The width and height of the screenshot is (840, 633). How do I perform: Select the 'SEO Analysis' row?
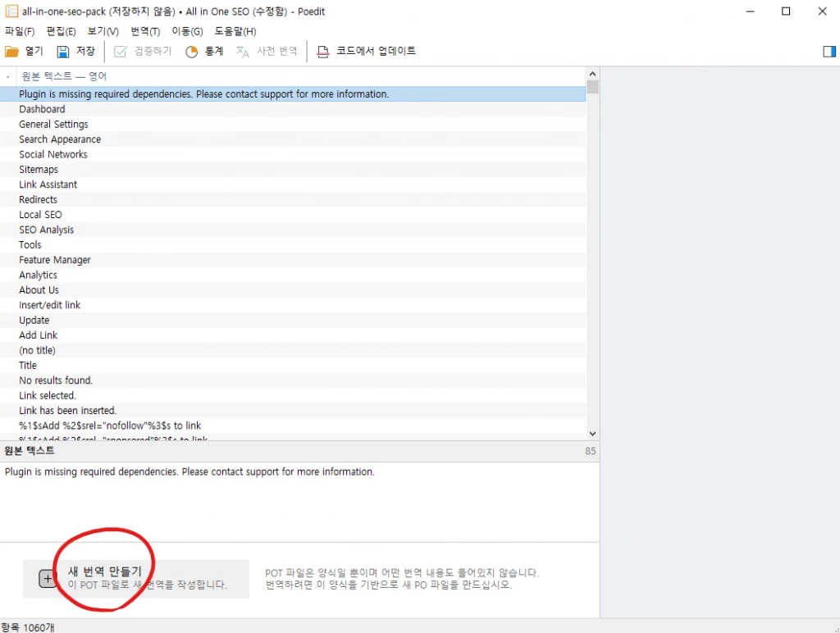click(x=293, y=230)
